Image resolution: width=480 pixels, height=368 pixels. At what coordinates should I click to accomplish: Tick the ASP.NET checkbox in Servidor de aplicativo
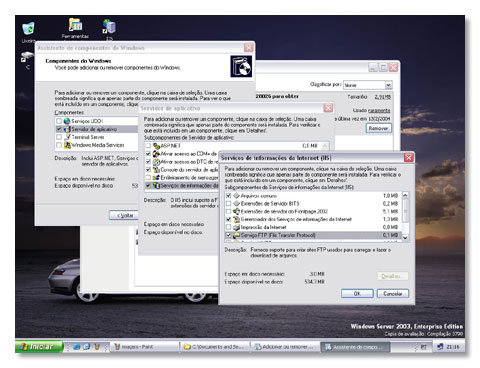(x=148, y=146)
